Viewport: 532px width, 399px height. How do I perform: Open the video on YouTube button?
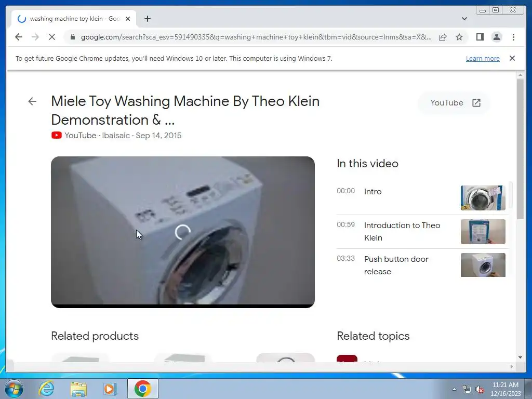pyautogui.click(x=454, y=103)
